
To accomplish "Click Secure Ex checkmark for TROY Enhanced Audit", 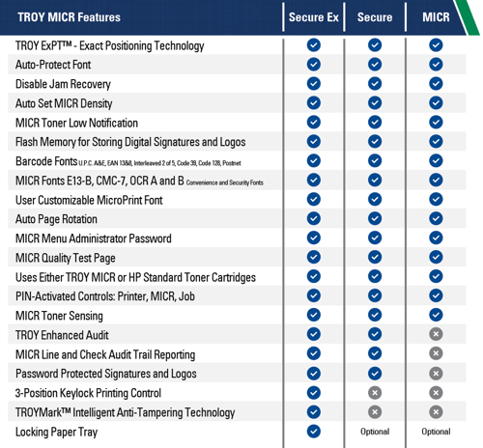I will click(314, 334).
